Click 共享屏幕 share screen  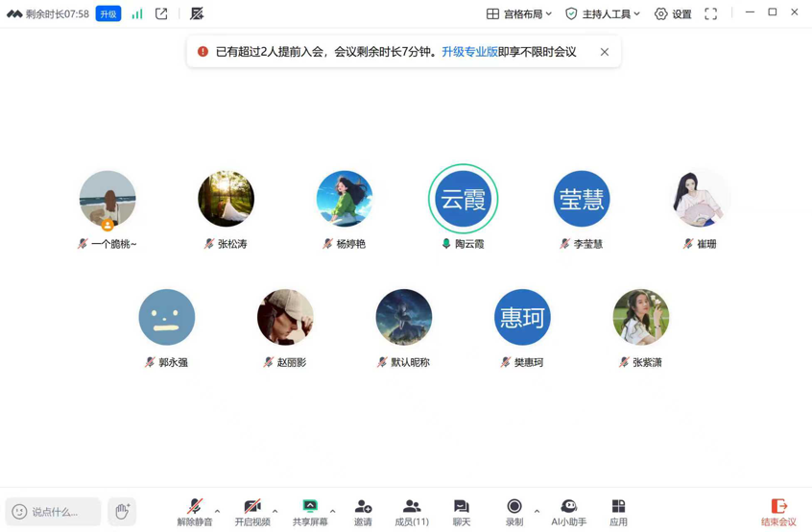309,512
